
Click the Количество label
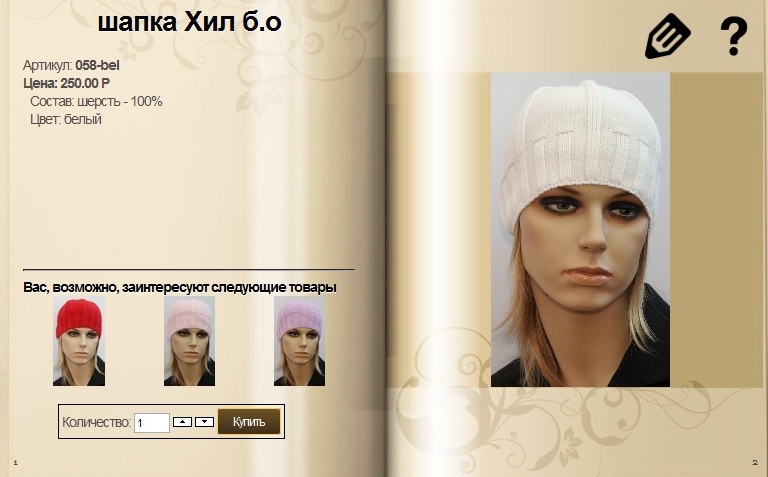click(x=96, y=422)
